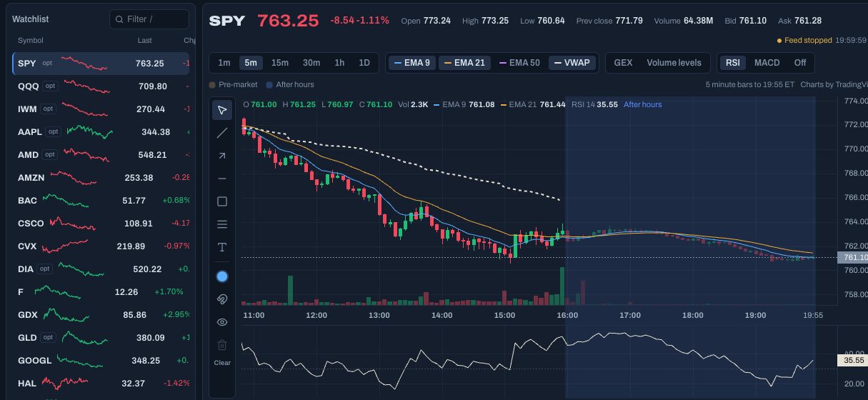Click the opt badge next to DIA
The height and width of the screenshot is (400, 868).
[44, 269]
